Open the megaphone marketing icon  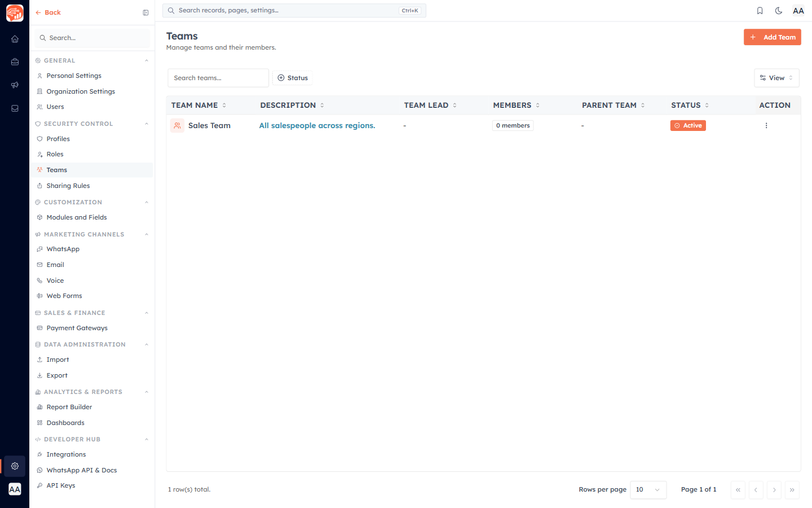coord(15,85)
